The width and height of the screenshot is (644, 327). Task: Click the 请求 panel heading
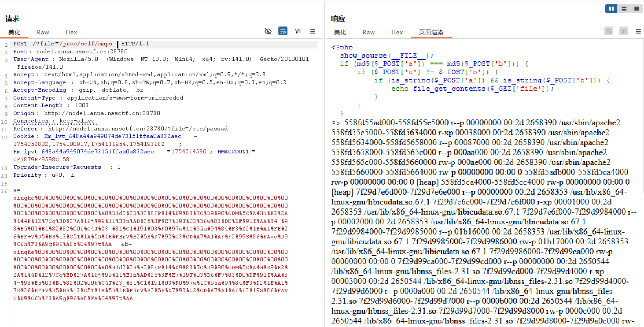point(12,19)
